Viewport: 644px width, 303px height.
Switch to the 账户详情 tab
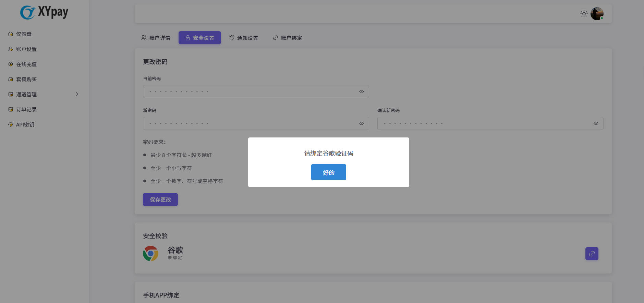tap(156, 38)
